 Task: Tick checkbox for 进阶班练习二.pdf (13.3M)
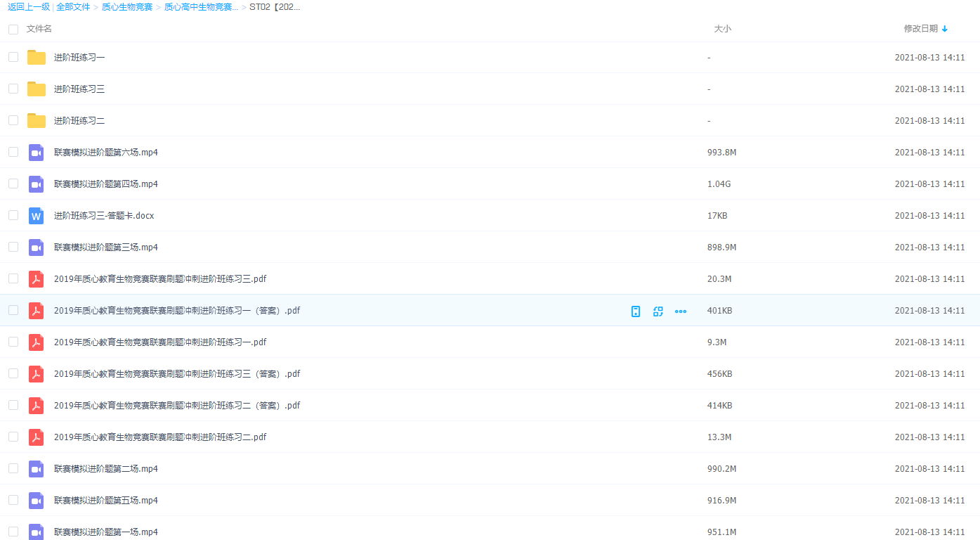pos(13,437)
